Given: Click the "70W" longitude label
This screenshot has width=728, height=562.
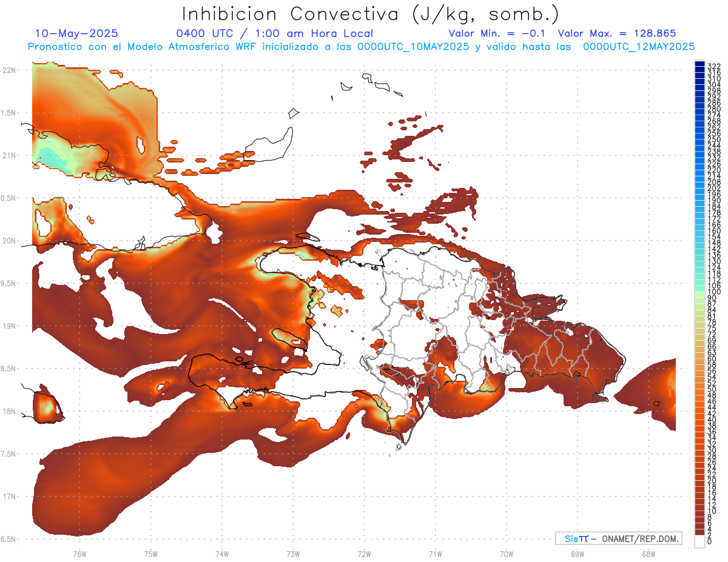Looking at the screenshot, I should click(x=507, y=554).
